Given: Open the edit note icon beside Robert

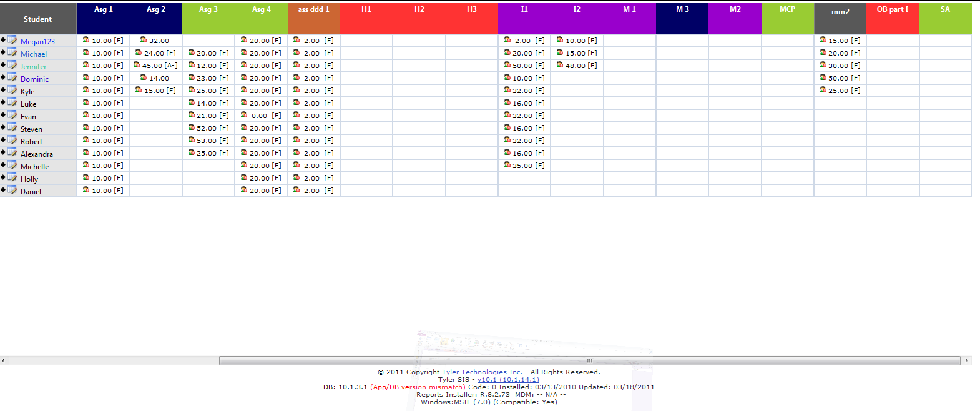Looking at the screenshot, I should (x=12, y=140).
